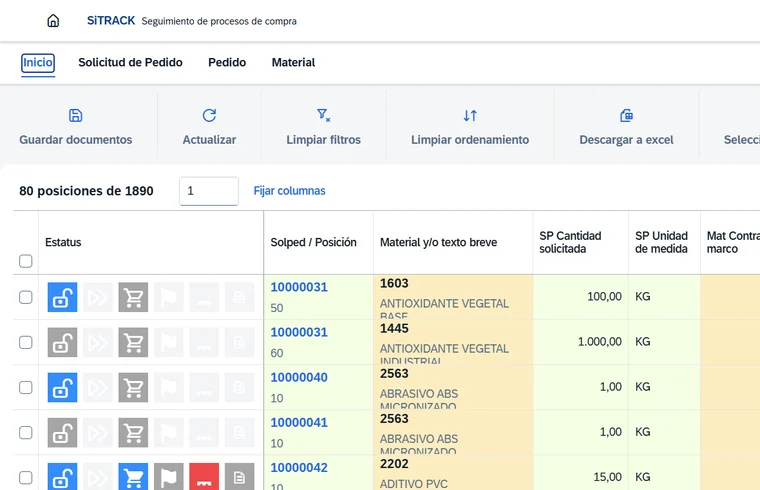Click the sort arrows icon above Limpiar ordenamiento

470,115
